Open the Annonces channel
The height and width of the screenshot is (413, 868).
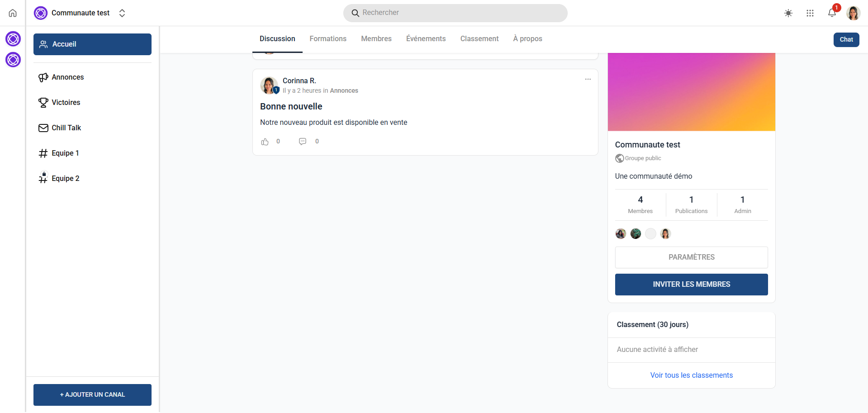(67, 77)
